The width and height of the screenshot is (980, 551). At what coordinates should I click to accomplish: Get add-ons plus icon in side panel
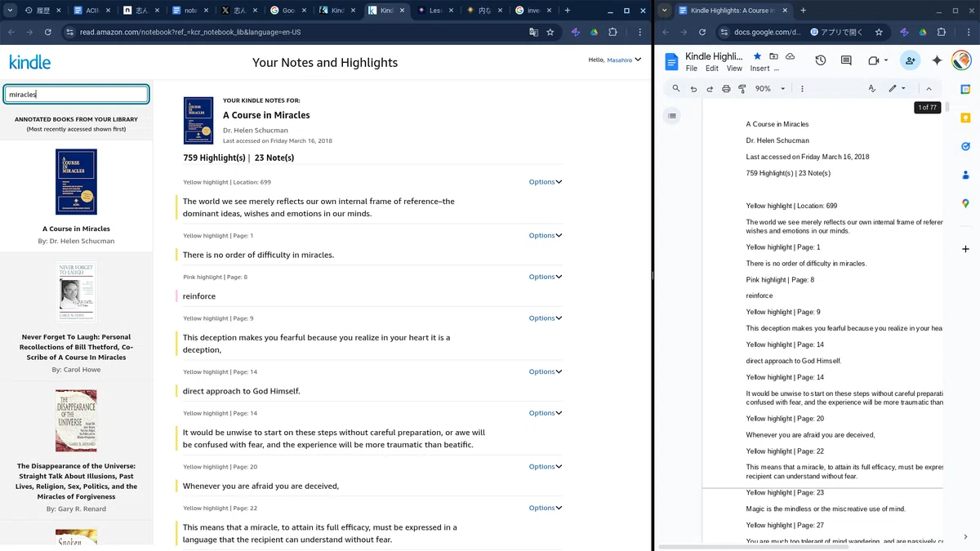pos(965,248)
